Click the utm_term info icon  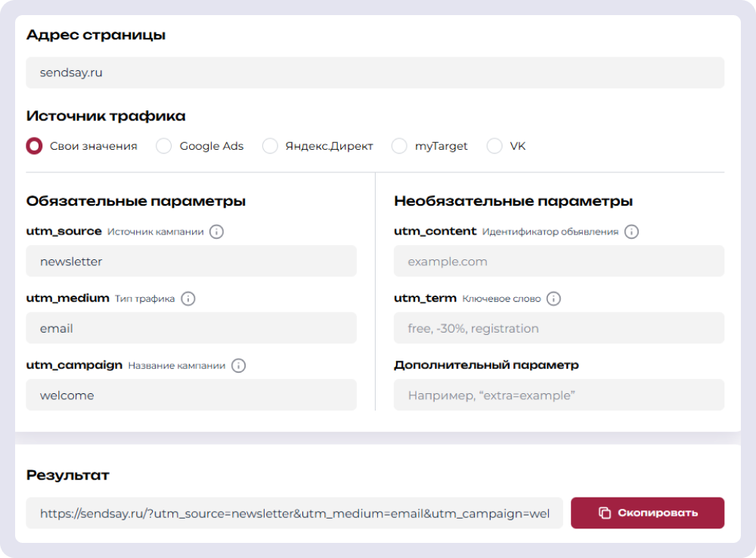[x=553, y=298]
